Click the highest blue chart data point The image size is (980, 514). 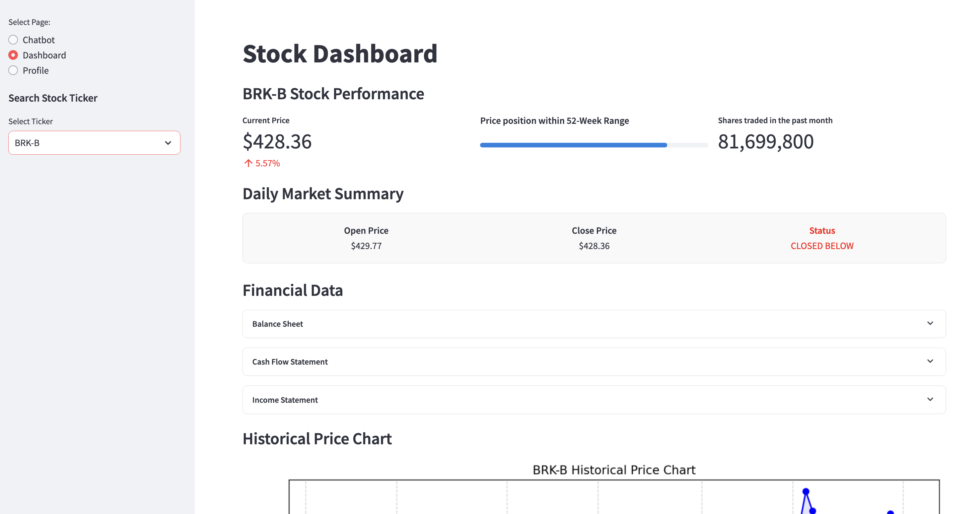pyautogui.click(x=806, y=491)
